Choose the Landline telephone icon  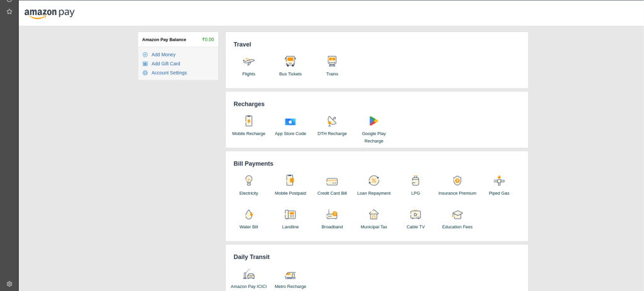point(291,214)
